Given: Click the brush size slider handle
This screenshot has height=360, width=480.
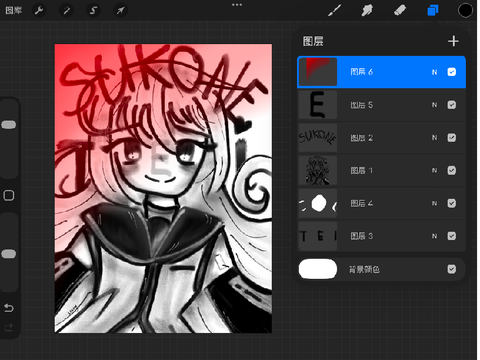Looking at the screenshot, I should (x=9, y=125).
